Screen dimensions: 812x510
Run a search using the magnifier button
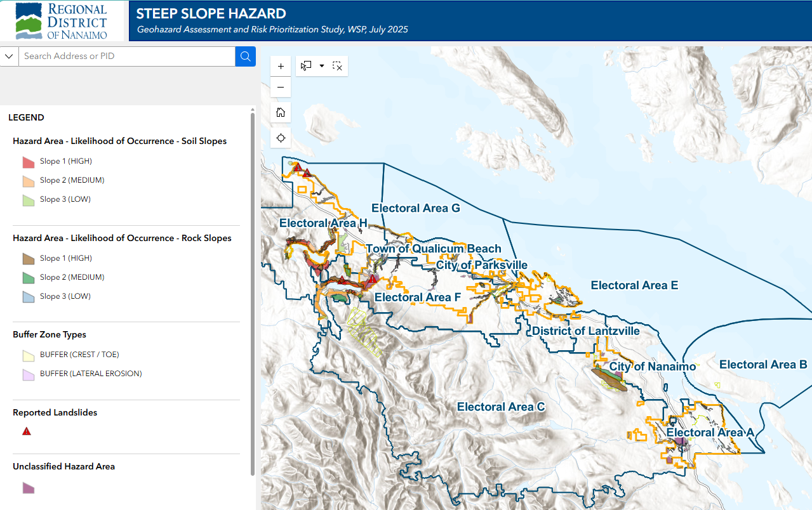pos(245,56)
